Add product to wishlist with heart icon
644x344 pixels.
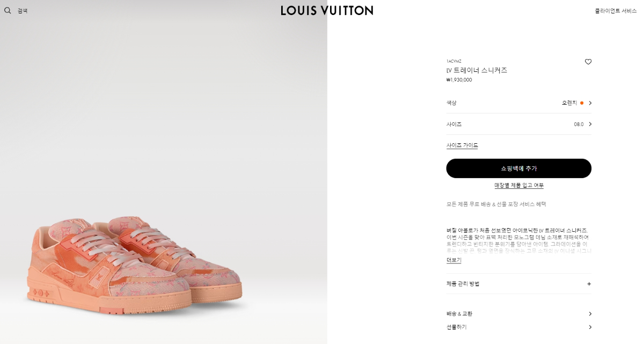coord(588,62)
